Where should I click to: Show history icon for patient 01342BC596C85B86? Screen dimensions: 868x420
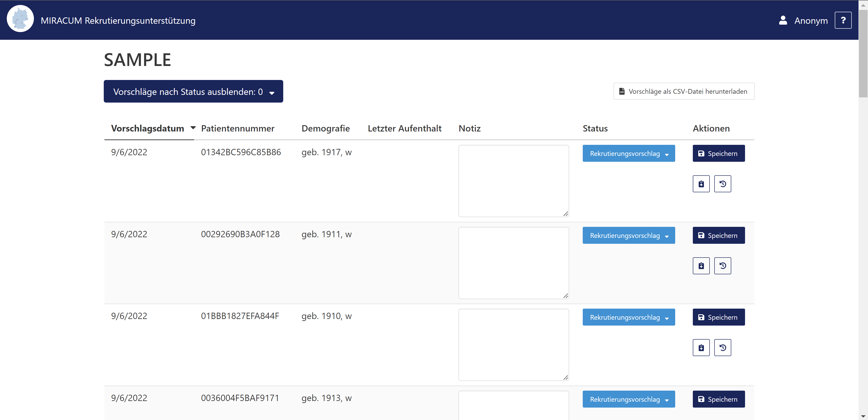click(x=722, y=183)
